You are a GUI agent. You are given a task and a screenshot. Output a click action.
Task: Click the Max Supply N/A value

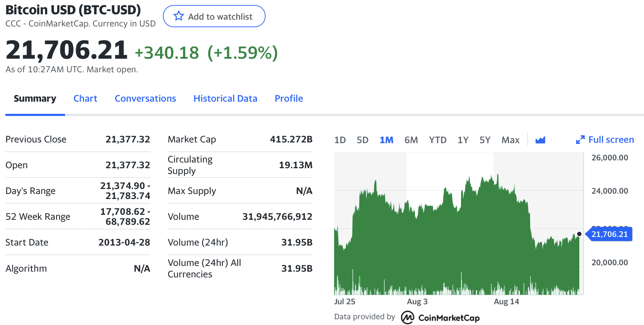click(304, 191)
